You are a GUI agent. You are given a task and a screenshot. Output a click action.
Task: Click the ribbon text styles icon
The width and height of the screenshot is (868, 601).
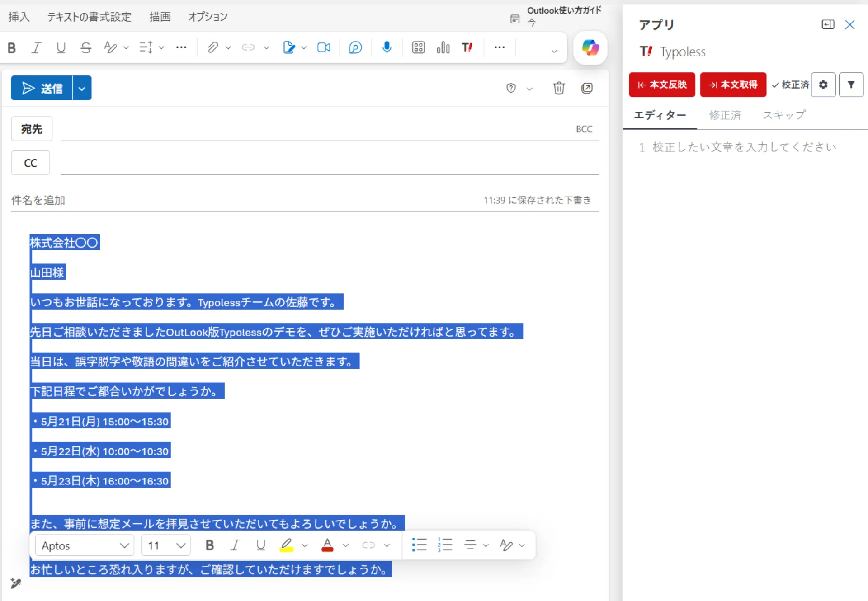point(110,47)
